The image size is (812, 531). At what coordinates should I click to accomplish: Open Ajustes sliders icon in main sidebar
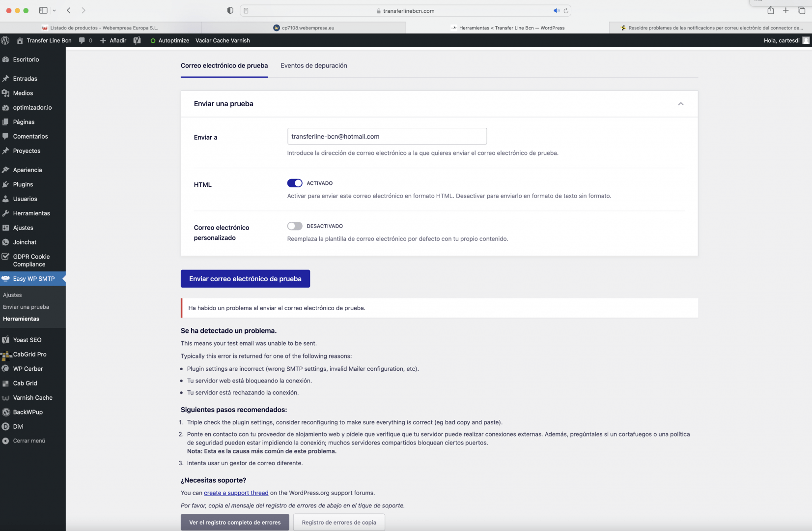tap(6, 228)
